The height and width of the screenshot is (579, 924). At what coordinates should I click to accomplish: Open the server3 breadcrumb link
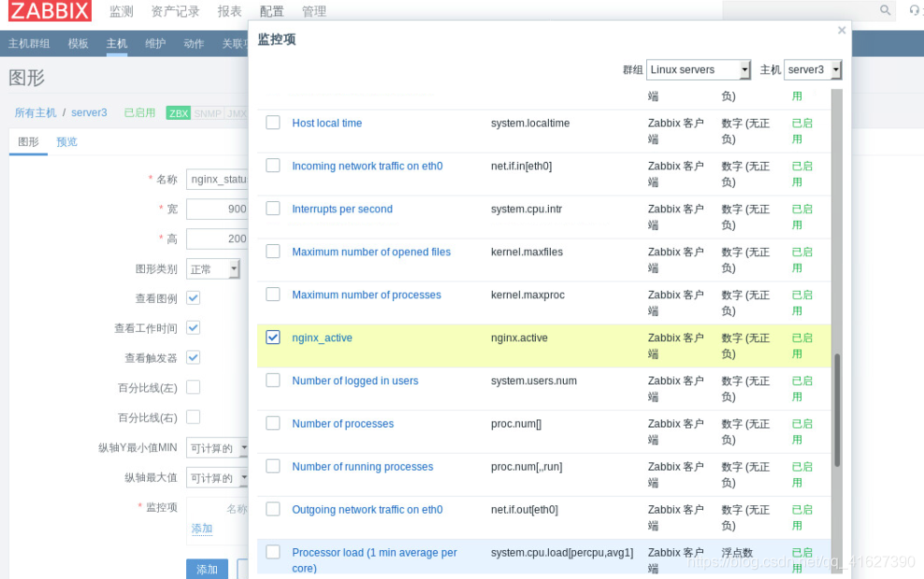pos(89,112)
